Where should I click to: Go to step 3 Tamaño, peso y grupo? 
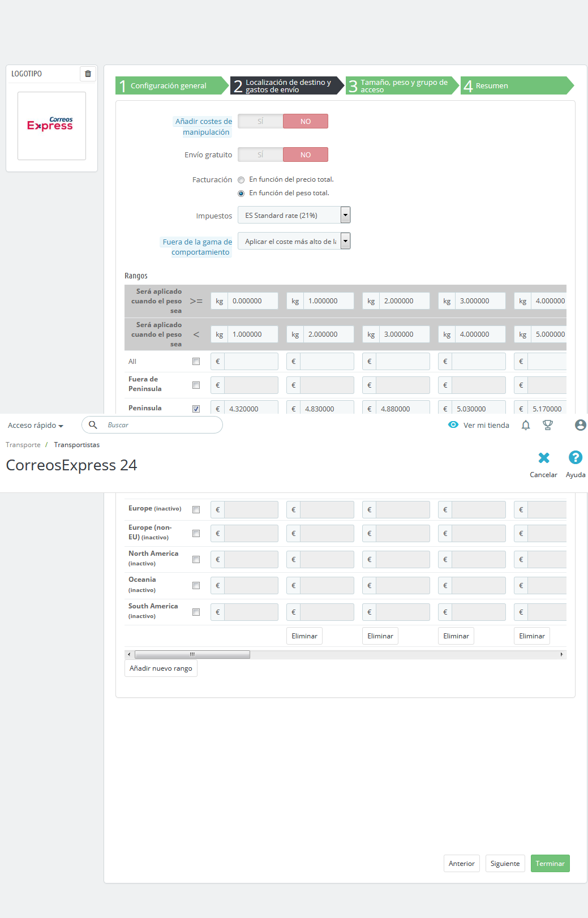402,85
